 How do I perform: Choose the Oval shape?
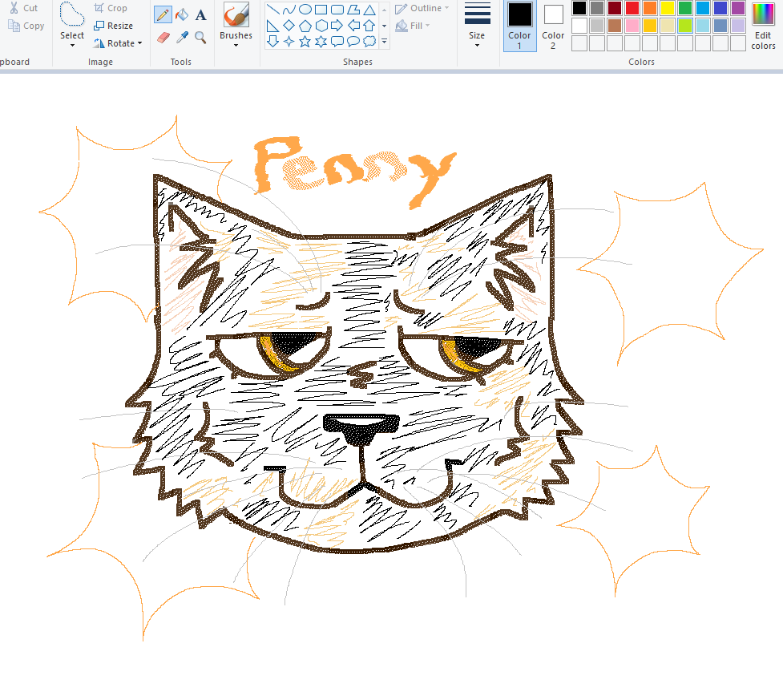305,10
